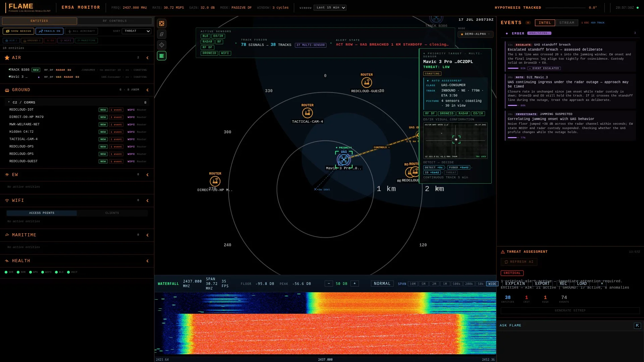Click the HEALTH section pulse icon
Screen dimensions: 644x362
pyautogui.click(x=7, y=261)
